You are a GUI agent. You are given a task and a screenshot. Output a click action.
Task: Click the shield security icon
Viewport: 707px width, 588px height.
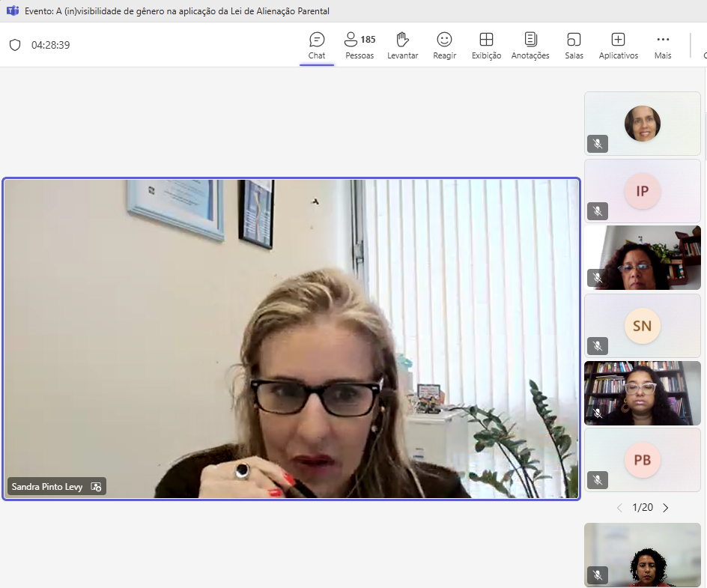click(x=15, y=45)
